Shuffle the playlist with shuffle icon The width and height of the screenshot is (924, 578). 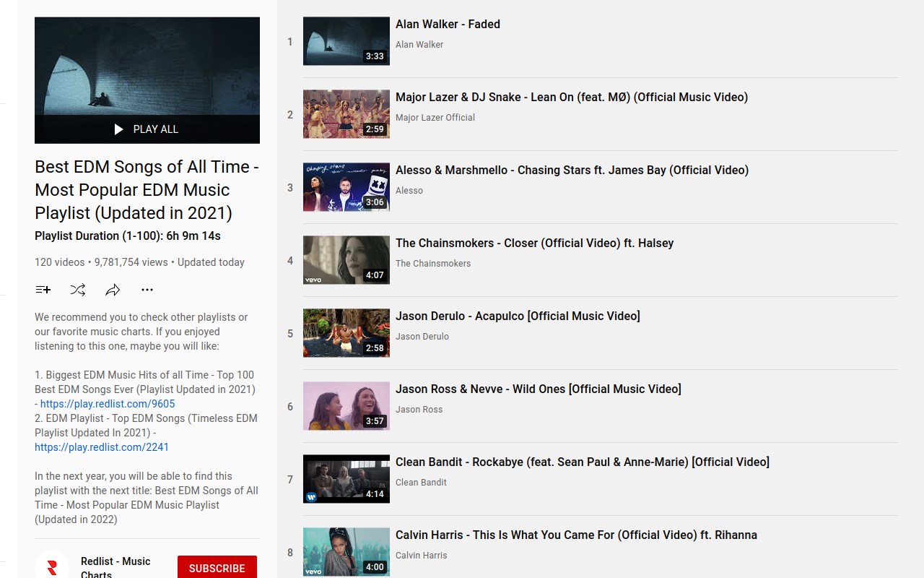(78, 290)
